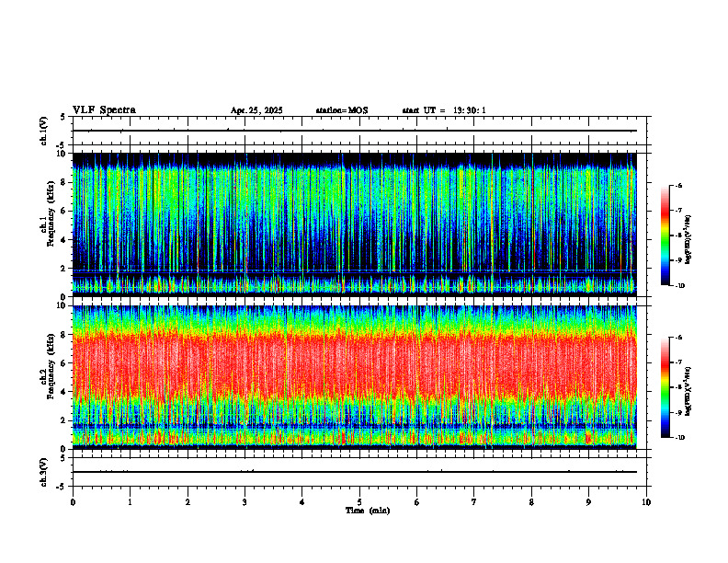Click the "4" tick on the Time axis

(302, 502)
